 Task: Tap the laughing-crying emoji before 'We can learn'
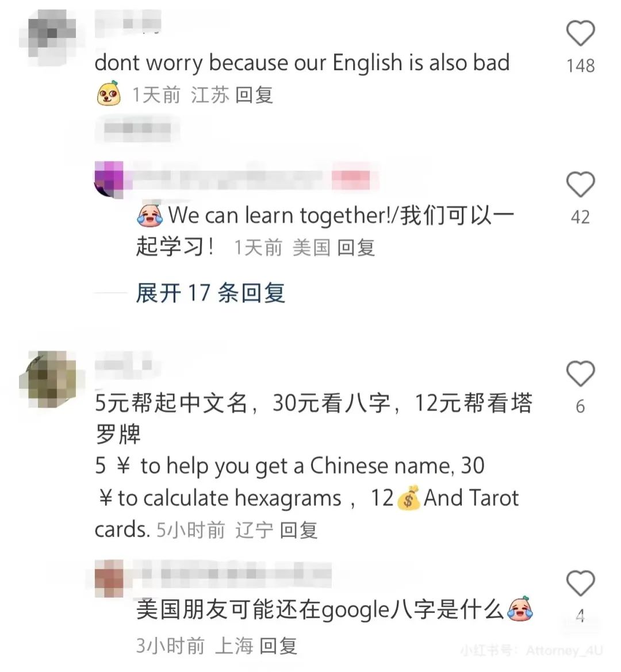point(149,215)
